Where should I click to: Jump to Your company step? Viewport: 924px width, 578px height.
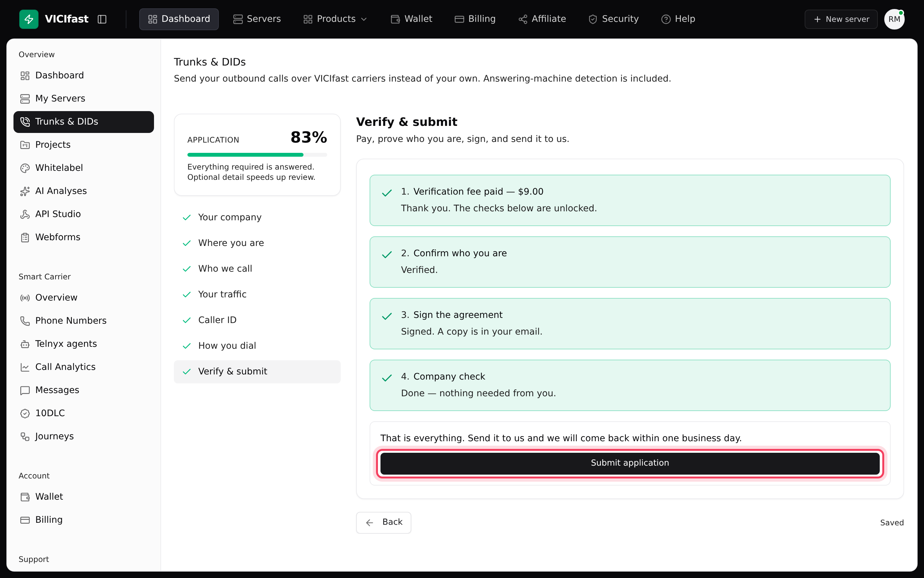(257, 217)
